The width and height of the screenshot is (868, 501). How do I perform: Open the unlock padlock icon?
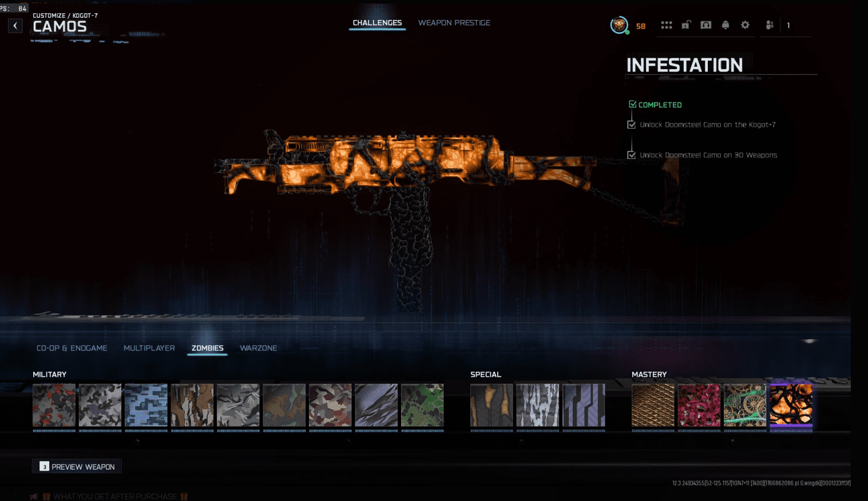[x=686, y=25]
